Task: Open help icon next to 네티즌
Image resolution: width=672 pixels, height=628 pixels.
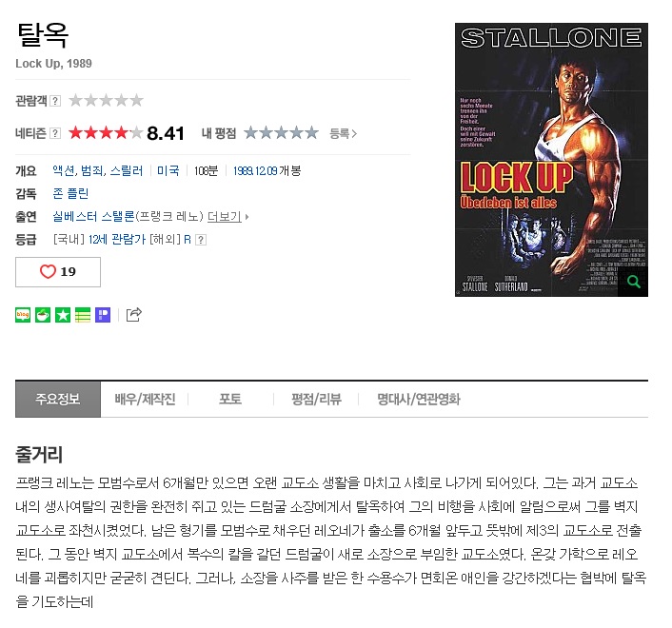Action: 55,133
